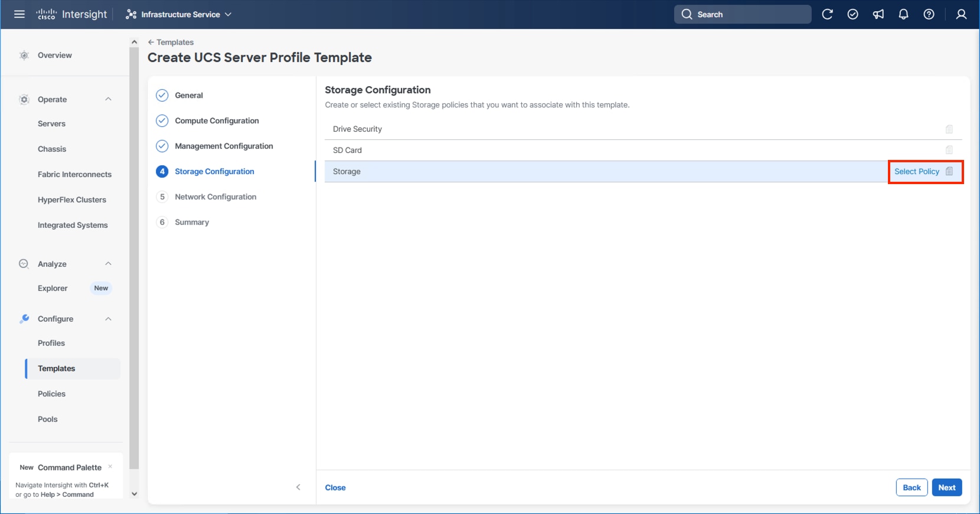Viewport: 980px width, 514px height.
Task: Jump to Network Configuration step
Action: 215,197
